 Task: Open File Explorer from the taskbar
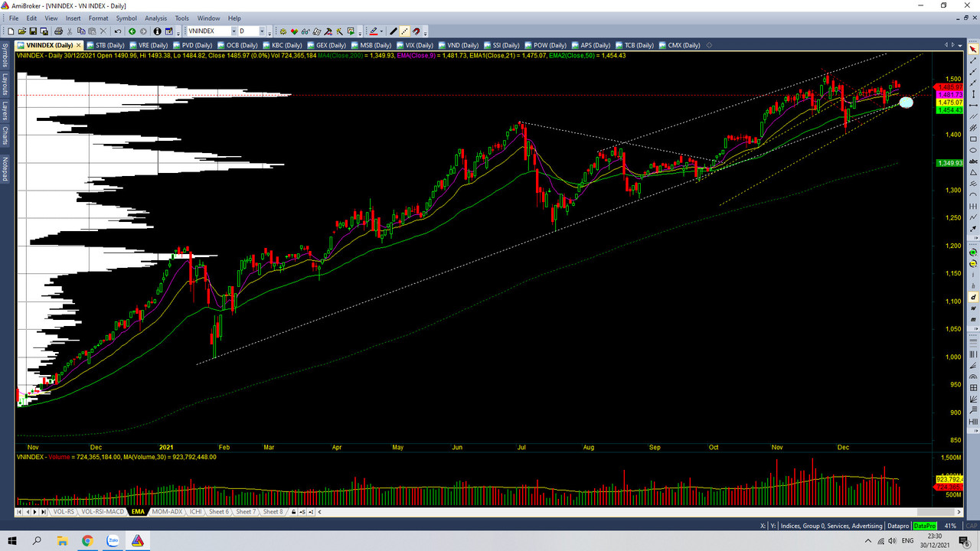coord(63,540)
